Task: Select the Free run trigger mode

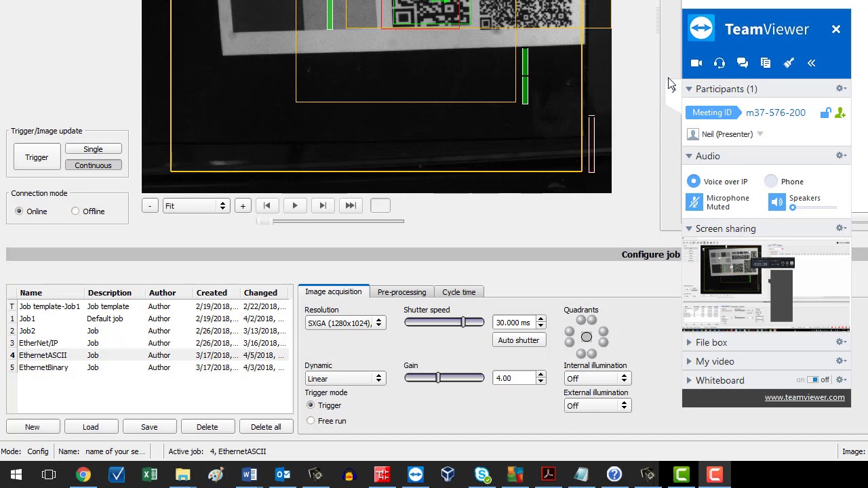Action: (x=311, y=421)
